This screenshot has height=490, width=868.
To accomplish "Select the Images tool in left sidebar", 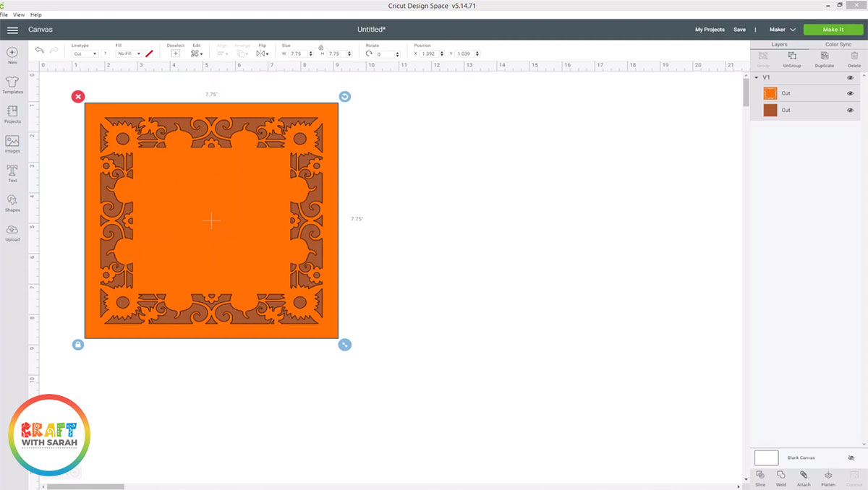I will [12, 143].
